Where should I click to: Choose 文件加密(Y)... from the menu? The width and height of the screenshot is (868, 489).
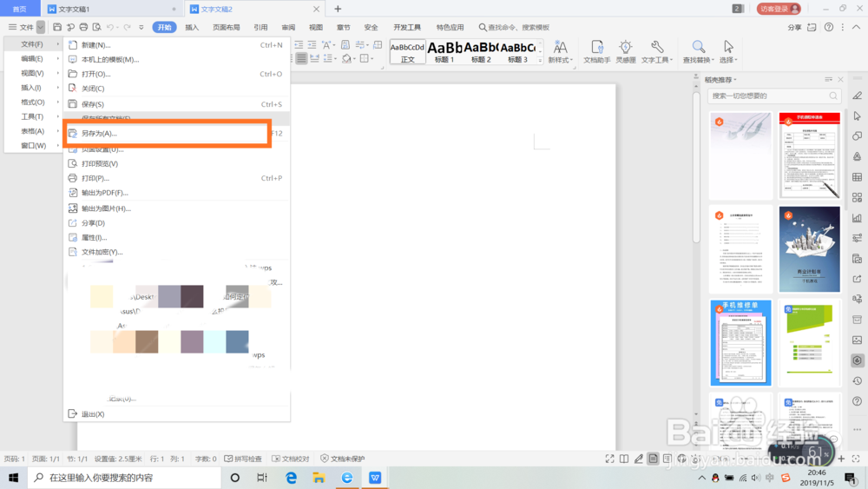(176, 252)
